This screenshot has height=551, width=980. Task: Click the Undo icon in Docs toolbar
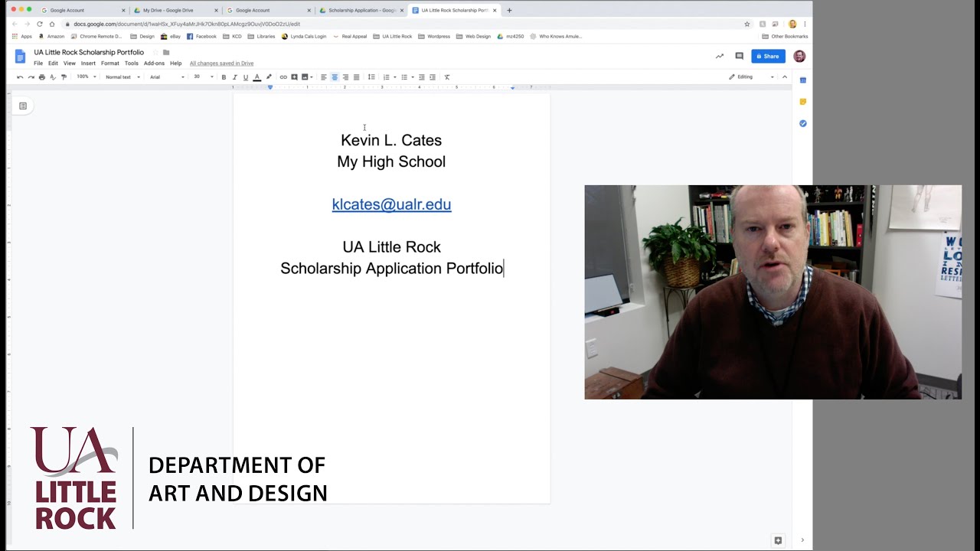pos(20,77)
